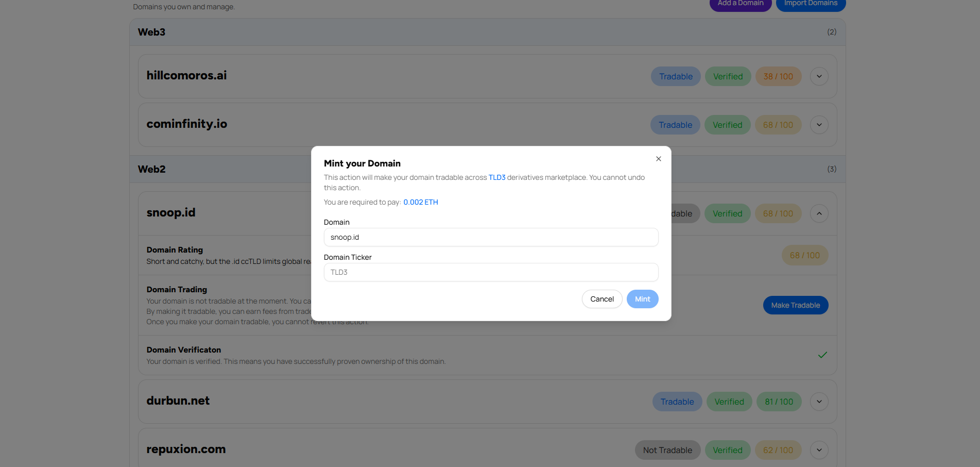Click the Not Tradable badge on repuxion.com
This screenshot has width=980, height=467.
click(667, 450)
